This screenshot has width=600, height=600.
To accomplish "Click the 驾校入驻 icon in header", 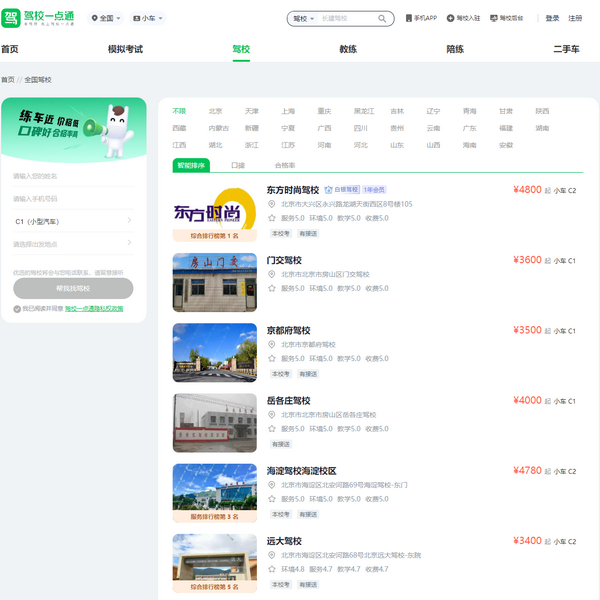I will tap(451, 18).
